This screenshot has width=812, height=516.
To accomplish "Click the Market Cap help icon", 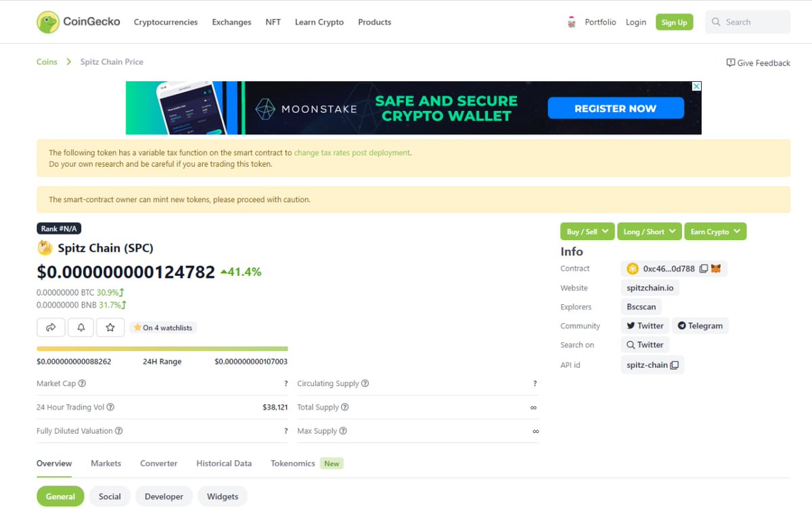I will 82,383.
